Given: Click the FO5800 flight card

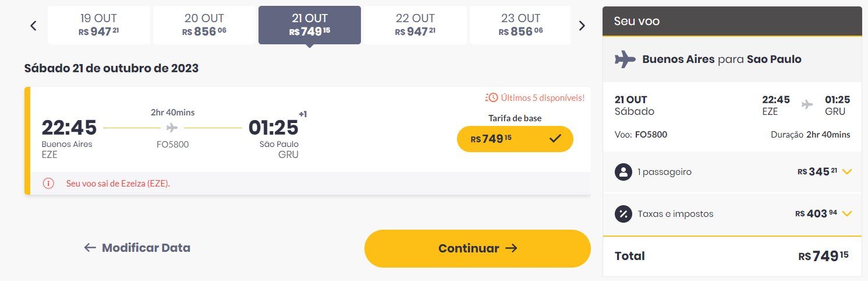Looking at the screenshot, I should 307,140.
